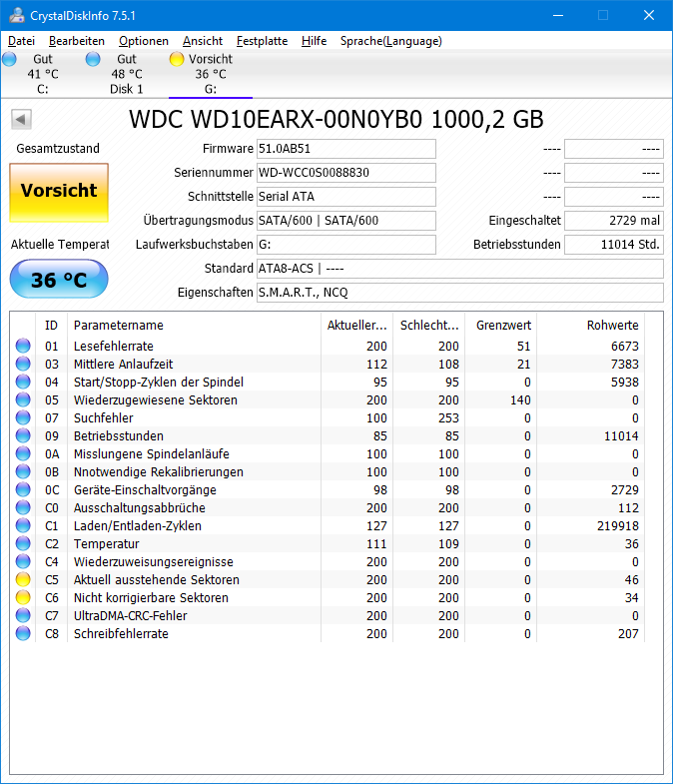Viewport: 673px width, 784px height.
Task: Click status orb of row C2 Temperatur
Action: (23, 543)
